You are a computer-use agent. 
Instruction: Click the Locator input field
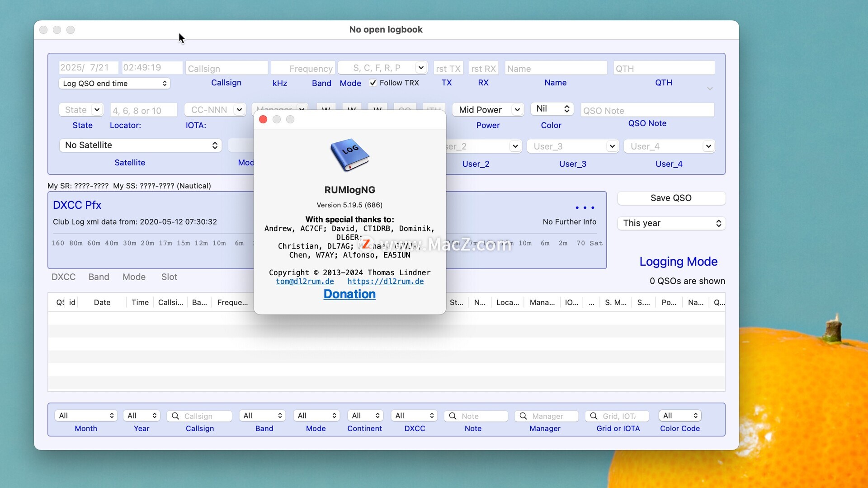[144, 110]
